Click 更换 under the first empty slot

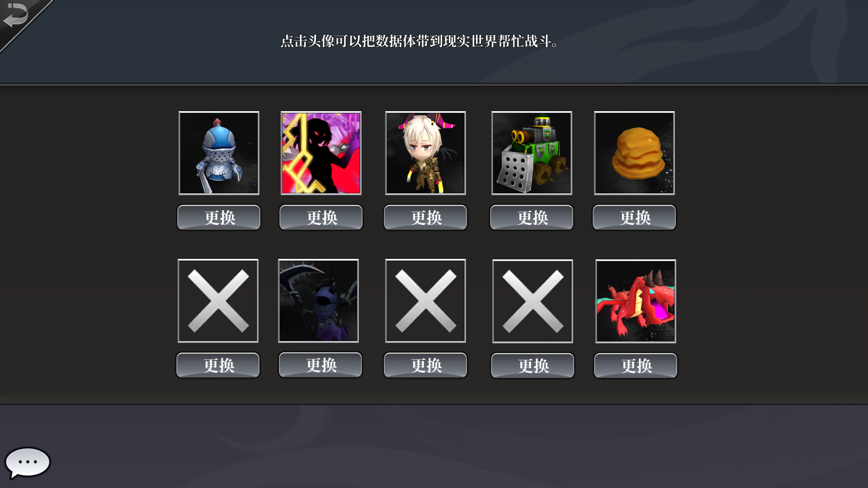(x=218, y=365)
